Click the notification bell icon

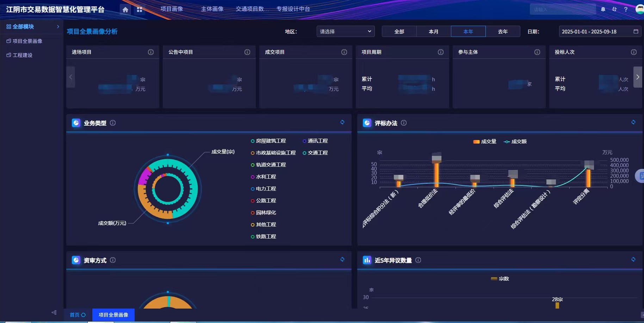603,9
